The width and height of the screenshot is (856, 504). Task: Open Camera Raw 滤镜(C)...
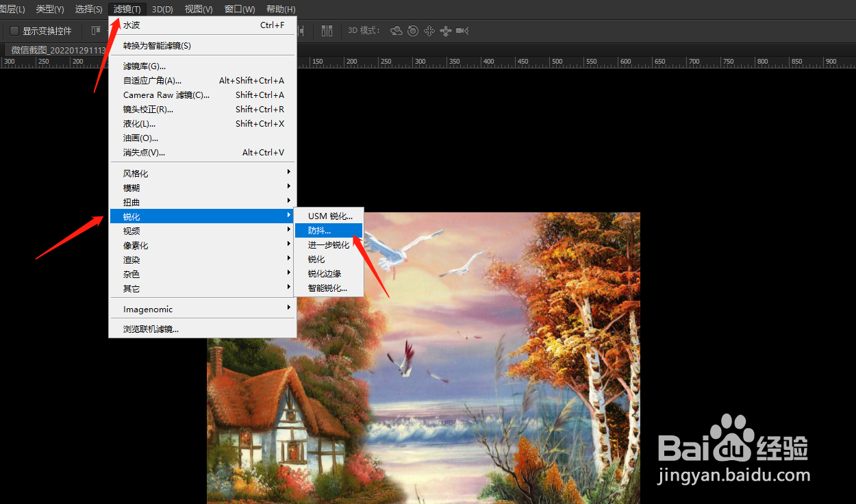(203, 94)
